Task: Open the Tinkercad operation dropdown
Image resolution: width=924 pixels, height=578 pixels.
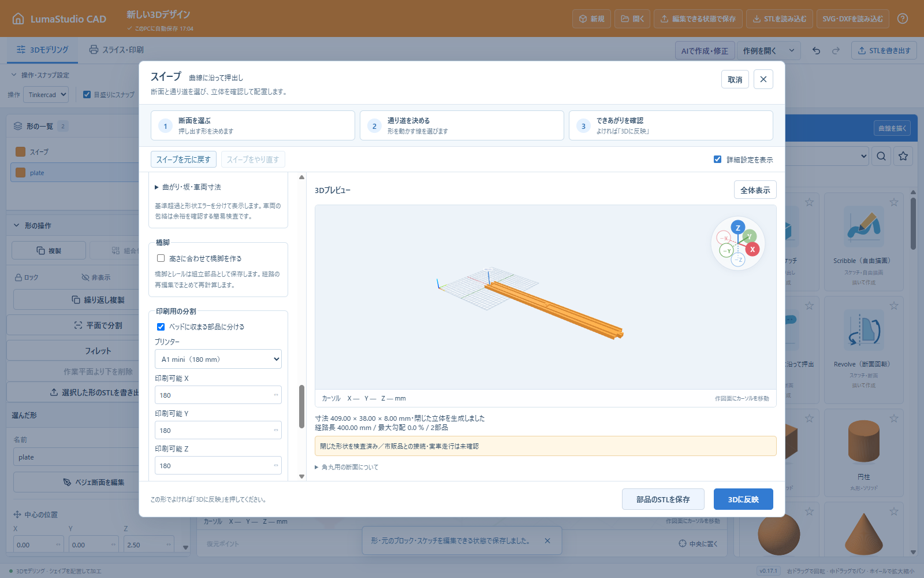Action: 46,95
